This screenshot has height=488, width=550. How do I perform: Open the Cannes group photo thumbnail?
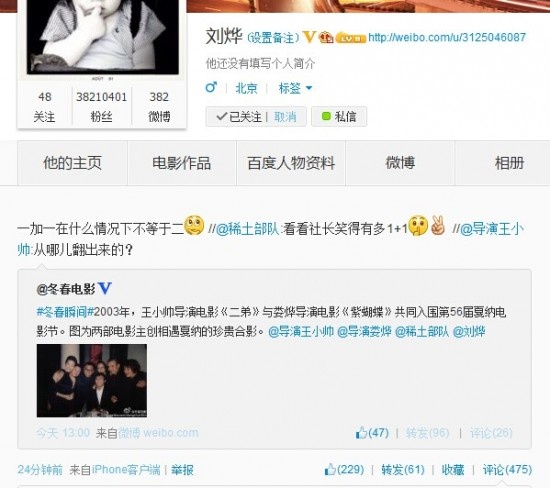pyautogui.click(x=92, y=381)
